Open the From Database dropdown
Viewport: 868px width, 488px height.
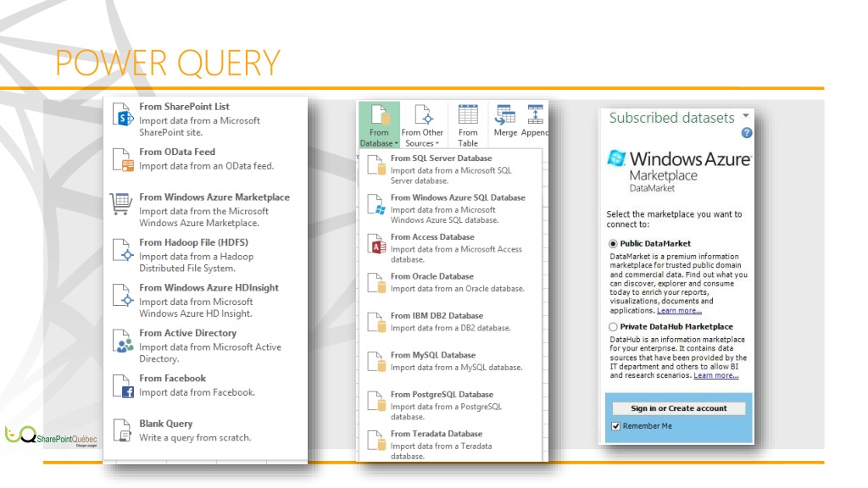[x=379, y=125]
